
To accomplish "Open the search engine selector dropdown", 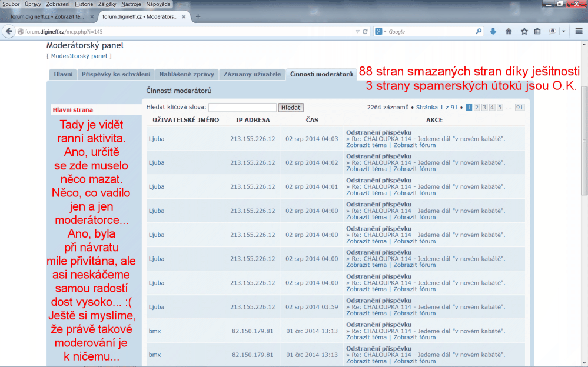I will (x=381, y=31).
